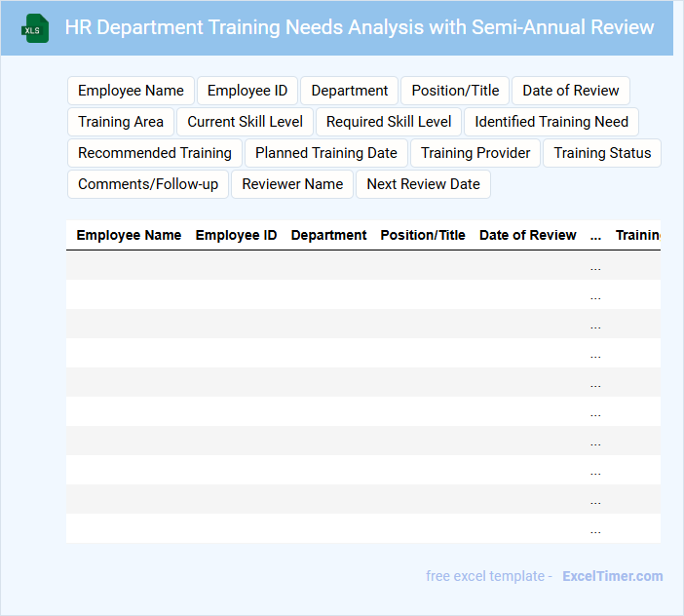Expand the ellipsis column in table header
The width and height of the screenshot is (684, 616).
click(595, 235)
